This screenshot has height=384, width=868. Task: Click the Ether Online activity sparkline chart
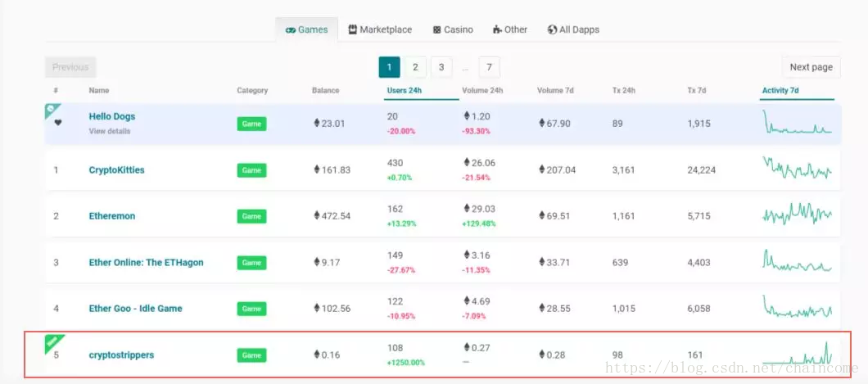(x=797, y=260)
